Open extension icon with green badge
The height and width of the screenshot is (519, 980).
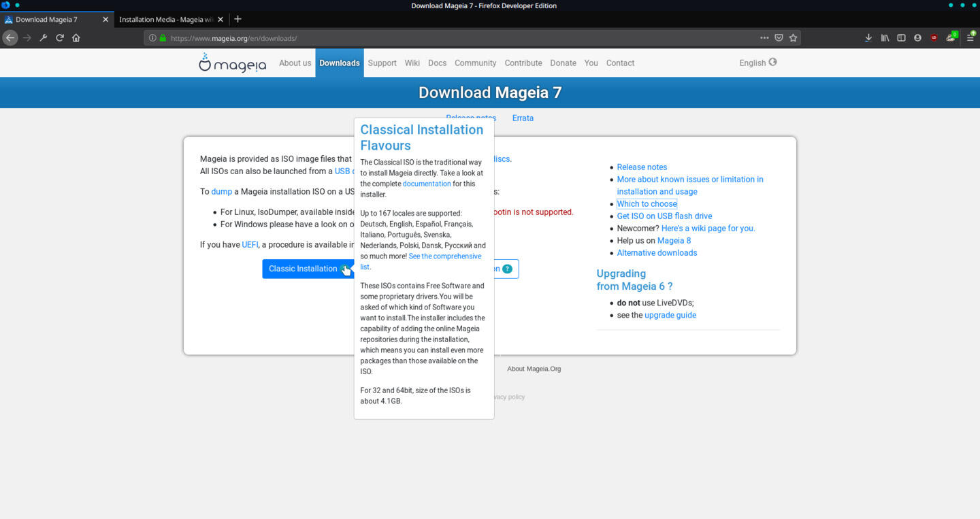point(951,37)
